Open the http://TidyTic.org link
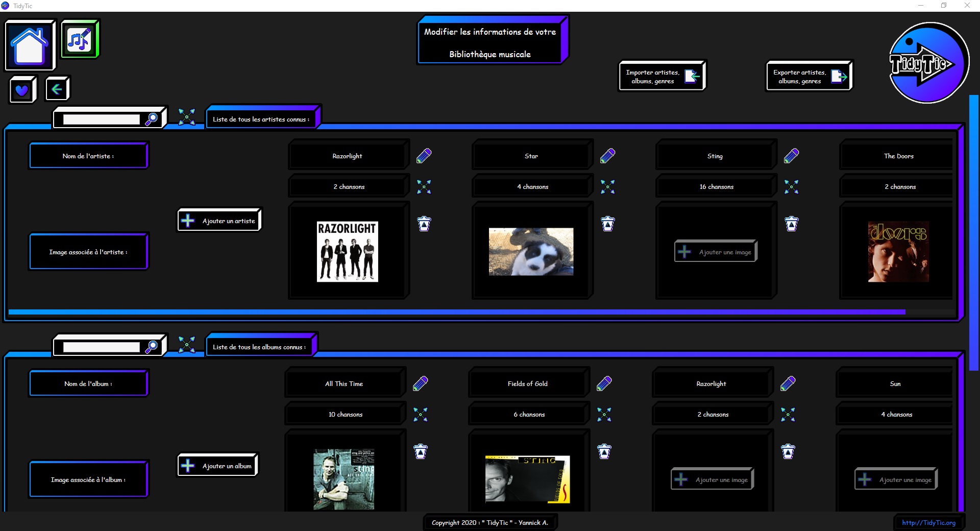Viewport: 980px width, 531px height. 928,522
